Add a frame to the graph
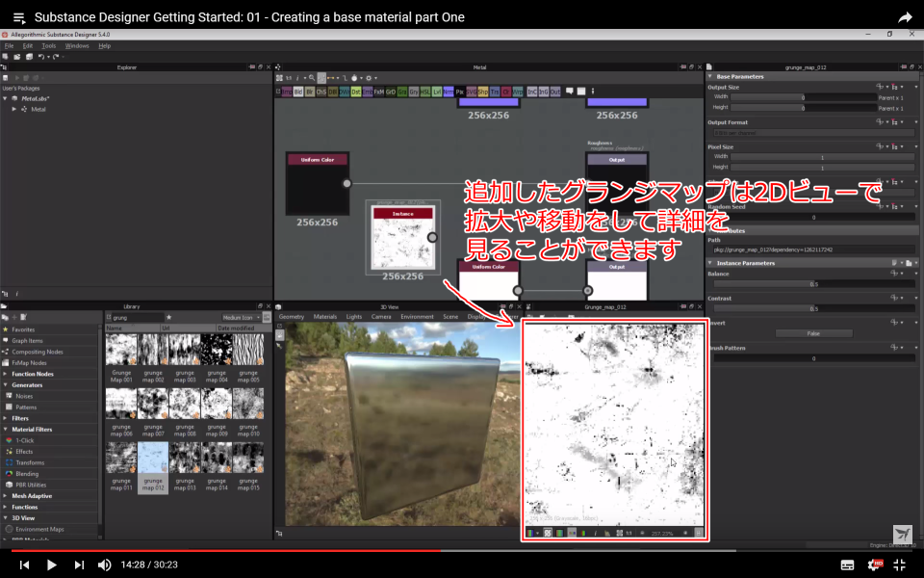Viewport: 924px width, 578px height. tap(581, 92)
